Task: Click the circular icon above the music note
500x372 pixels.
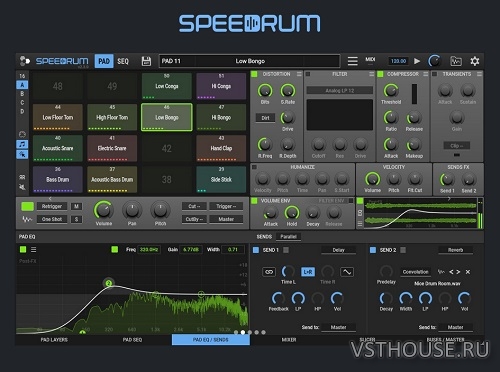Action: click(22, 134)
